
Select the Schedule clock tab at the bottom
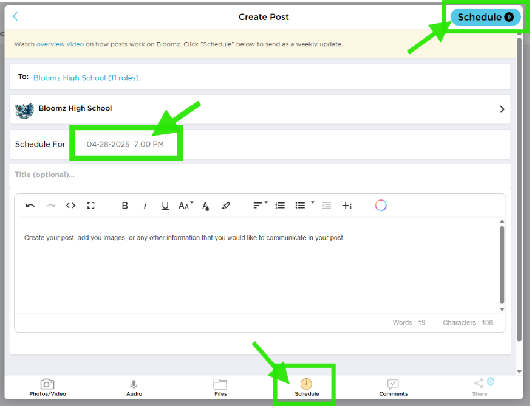[306, 388]
